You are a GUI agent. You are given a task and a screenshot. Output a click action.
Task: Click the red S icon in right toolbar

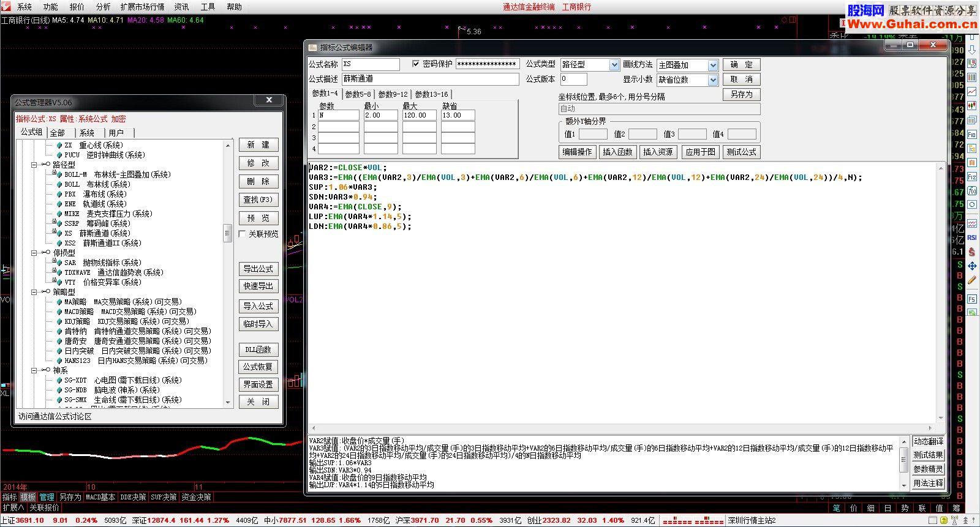point(972,251)
